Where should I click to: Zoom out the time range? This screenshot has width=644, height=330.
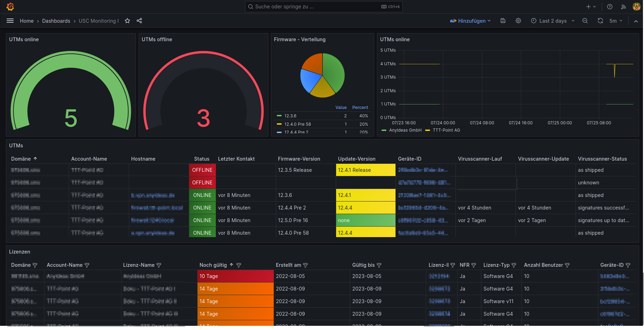(585, 21)
